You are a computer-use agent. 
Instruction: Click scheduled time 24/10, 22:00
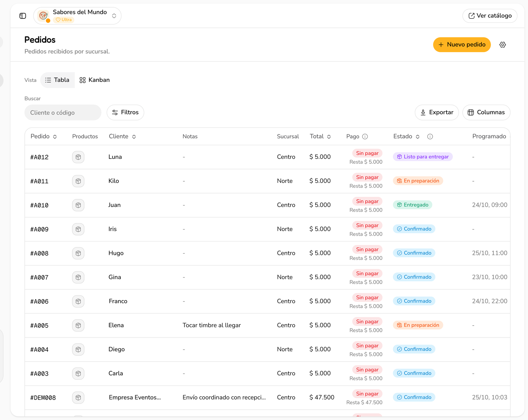pyautogui.click(x=490, y=301)
